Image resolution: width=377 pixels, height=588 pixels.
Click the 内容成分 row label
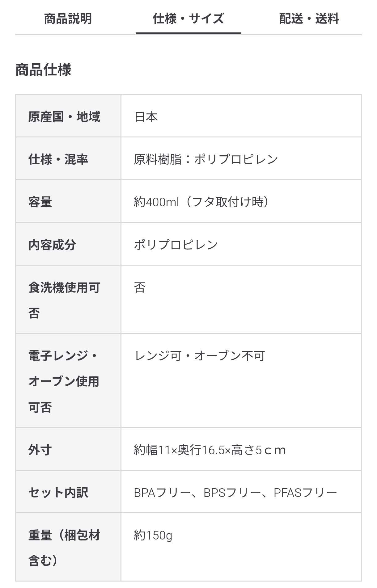(x=52, y=245)
